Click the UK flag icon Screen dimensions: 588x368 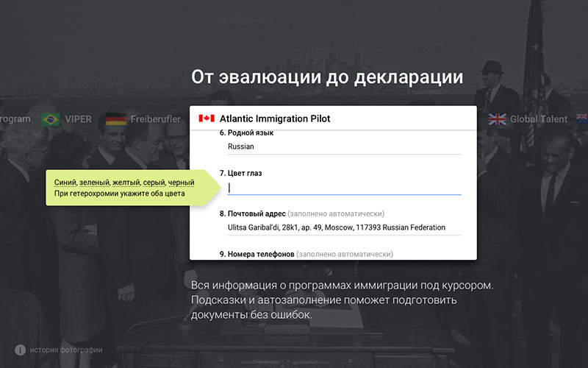pyautogui.click(x=498, y=119)
